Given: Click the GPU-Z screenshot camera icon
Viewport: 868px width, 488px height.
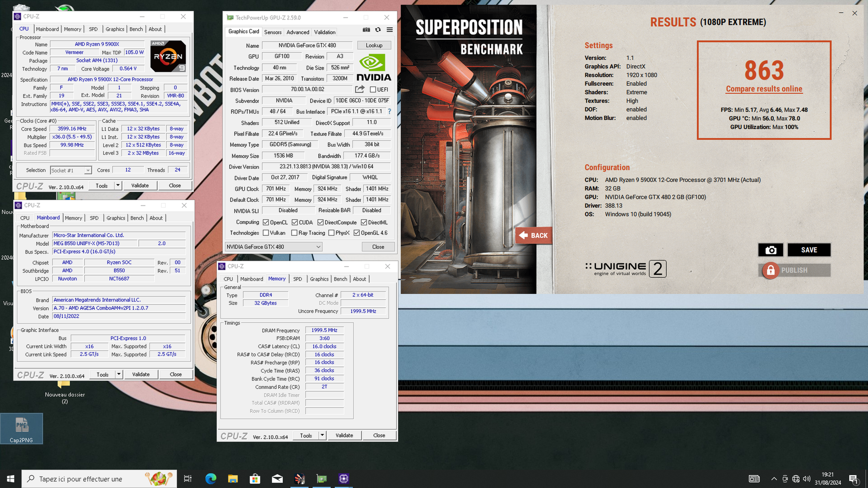Looking at the screenshot, I should point(366,30).
